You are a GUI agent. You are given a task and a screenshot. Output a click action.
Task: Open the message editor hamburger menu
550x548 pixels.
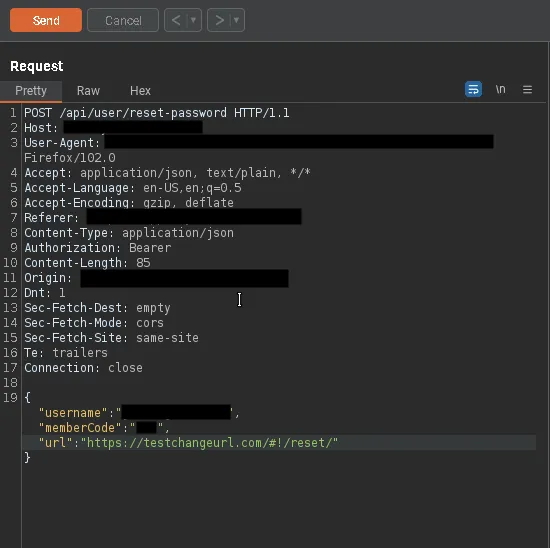[x=527, y=90]
